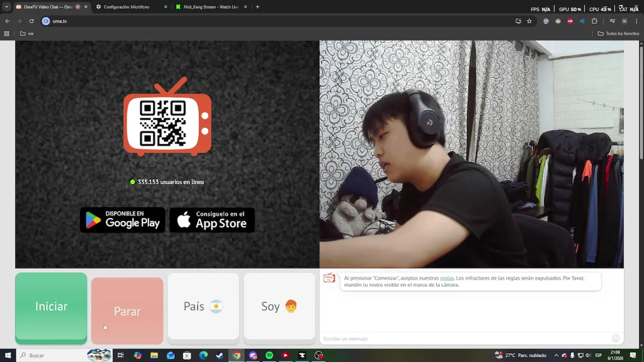The width and height of the screenshot is (644, 362).
Task: Close the Nick_Kang Stream tab
Action: (246, 7)
